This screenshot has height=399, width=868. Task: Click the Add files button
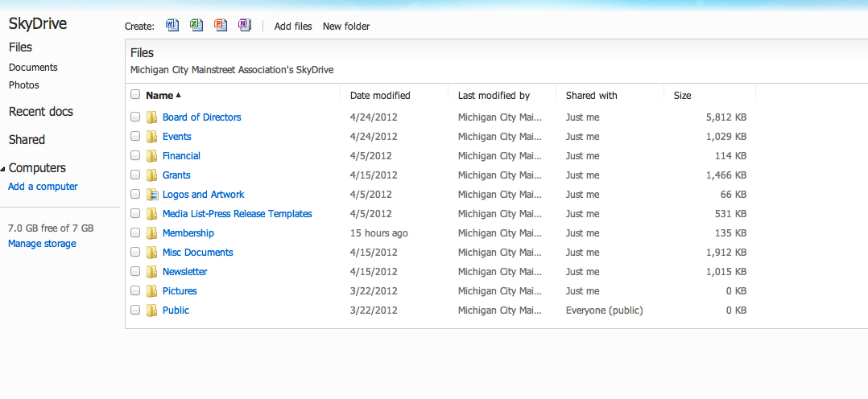pyautogui.click(x=293, y=27)
